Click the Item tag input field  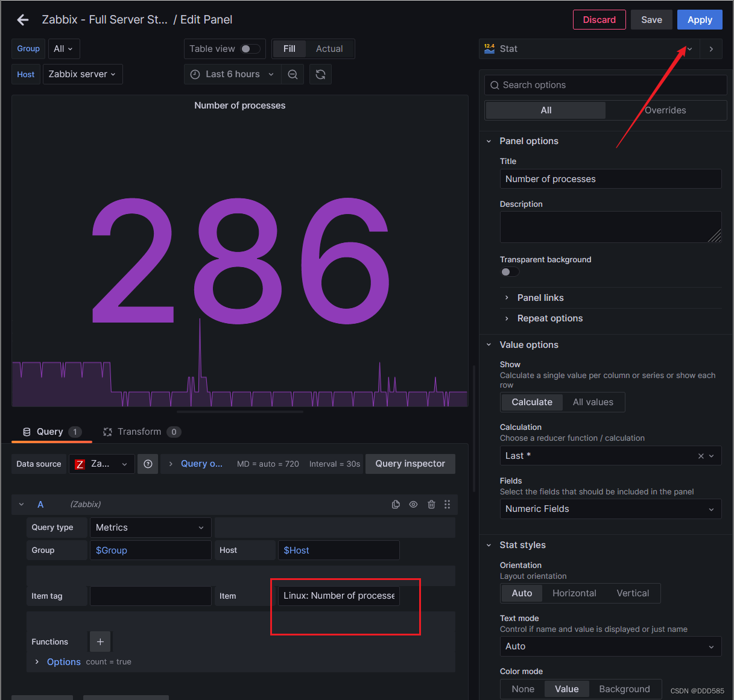[x=151, y=596]
